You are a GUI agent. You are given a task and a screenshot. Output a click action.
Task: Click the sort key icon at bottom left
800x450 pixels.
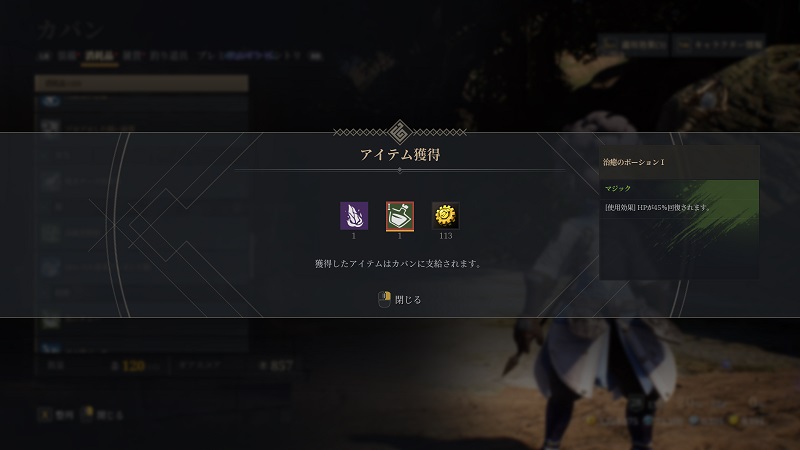(45, 415)
